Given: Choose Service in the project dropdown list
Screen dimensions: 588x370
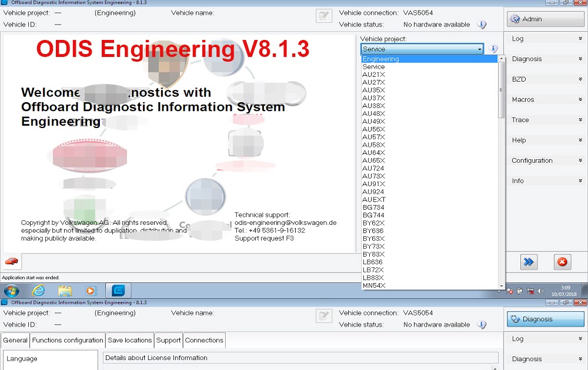Looking at the screenshot, I should pos(429,67).
